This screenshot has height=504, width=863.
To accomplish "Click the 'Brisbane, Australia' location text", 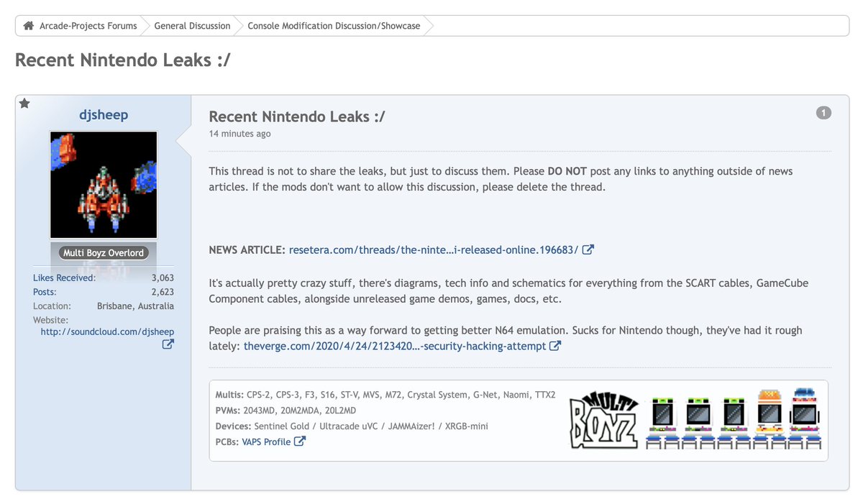I will click(x=135, y=306).
